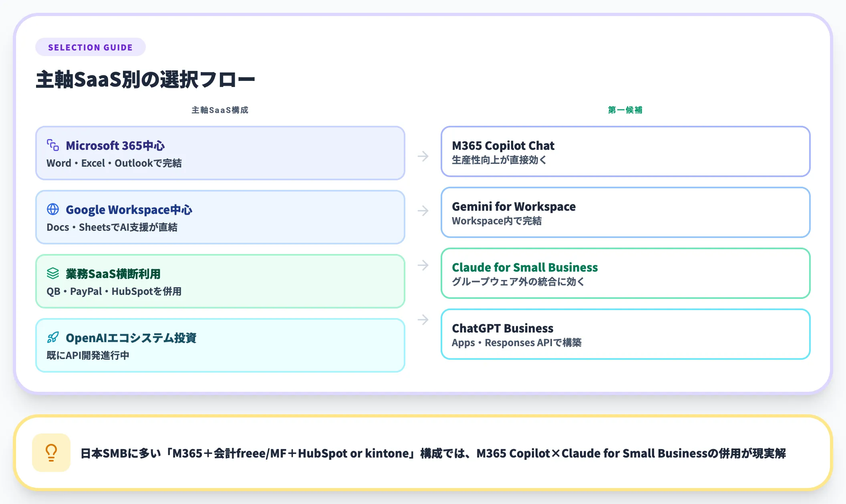Viewport: 846px width, 504px height.
Task: Click the arrow pointing to M365 Copilot Chat
Action: coord(423,156)
